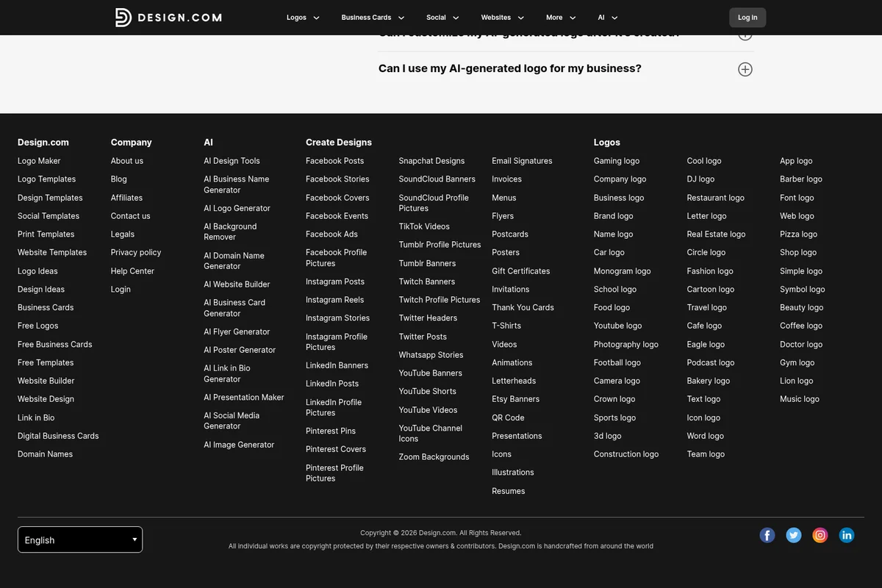Open the Logos dropdown in navigation
Screen dimensions: 882x588
pos(303,18)
